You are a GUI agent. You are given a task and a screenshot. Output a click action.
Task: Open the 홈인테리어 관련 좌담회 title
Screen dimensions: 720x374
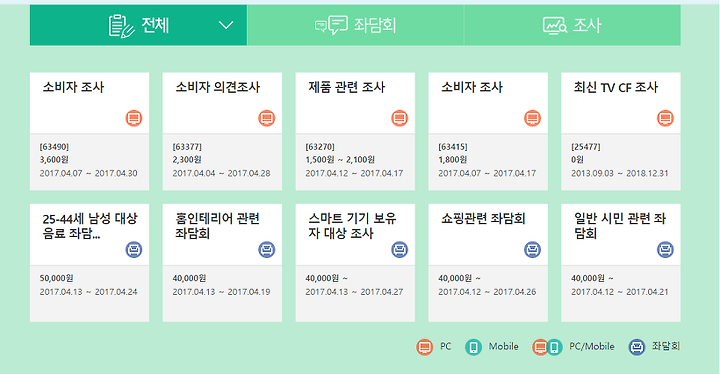218,226
